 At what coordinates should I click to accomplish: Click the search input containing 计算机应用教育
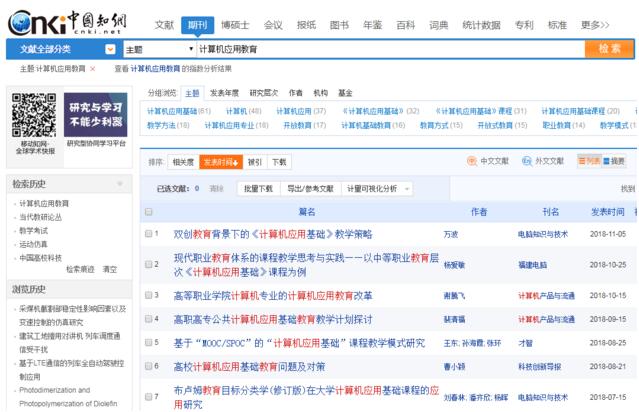coord(390,49)
